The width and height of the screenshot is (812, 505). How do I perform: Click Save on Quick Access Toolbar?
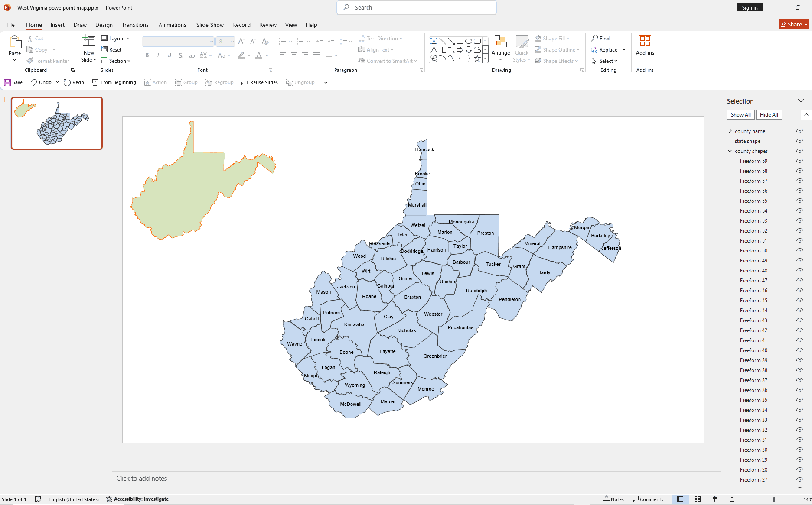[x=13, y=82]
